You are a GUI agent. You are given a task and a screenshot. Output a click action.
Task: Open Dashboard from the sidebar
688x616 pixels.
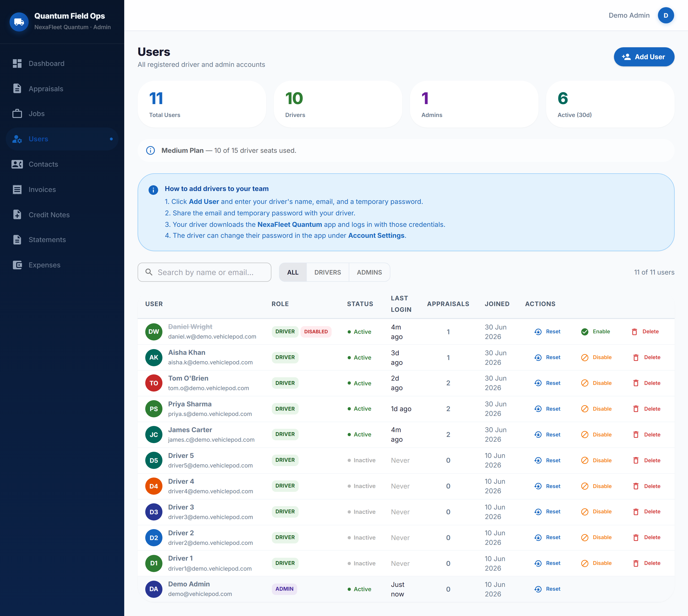62,64
